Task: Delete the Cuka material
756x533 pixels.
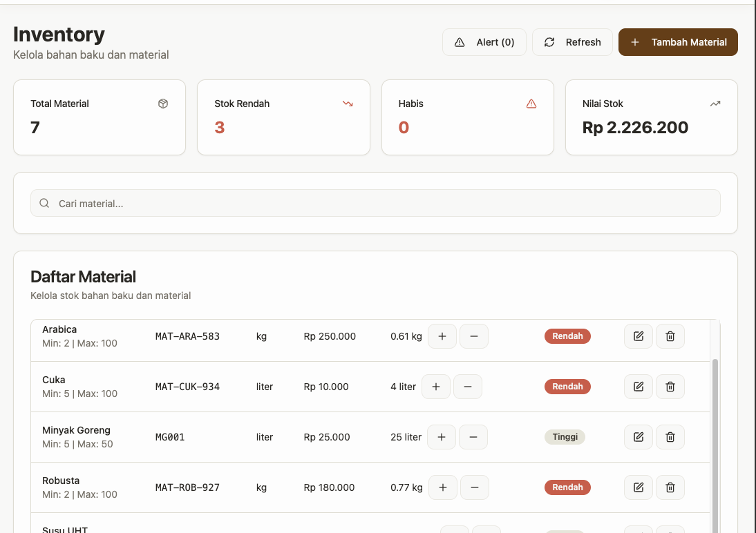Action: (670, 387)
